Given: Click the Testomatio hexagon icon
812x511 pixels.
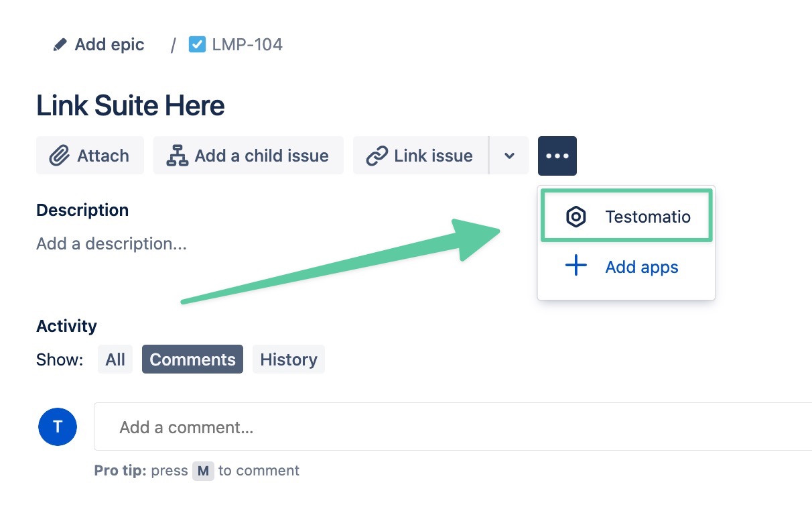Looking at the screenshot, I should pyautogui.click(x=576, y=217).
